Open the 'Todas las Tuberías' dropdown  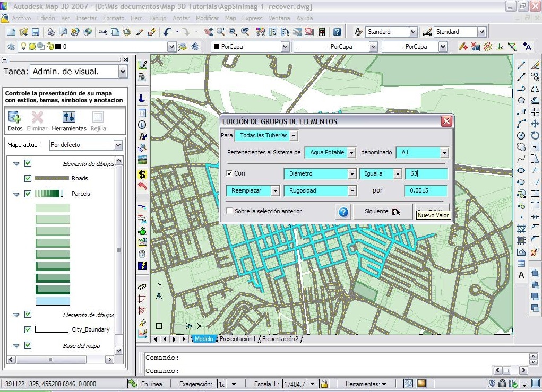(x=294, y=136)
